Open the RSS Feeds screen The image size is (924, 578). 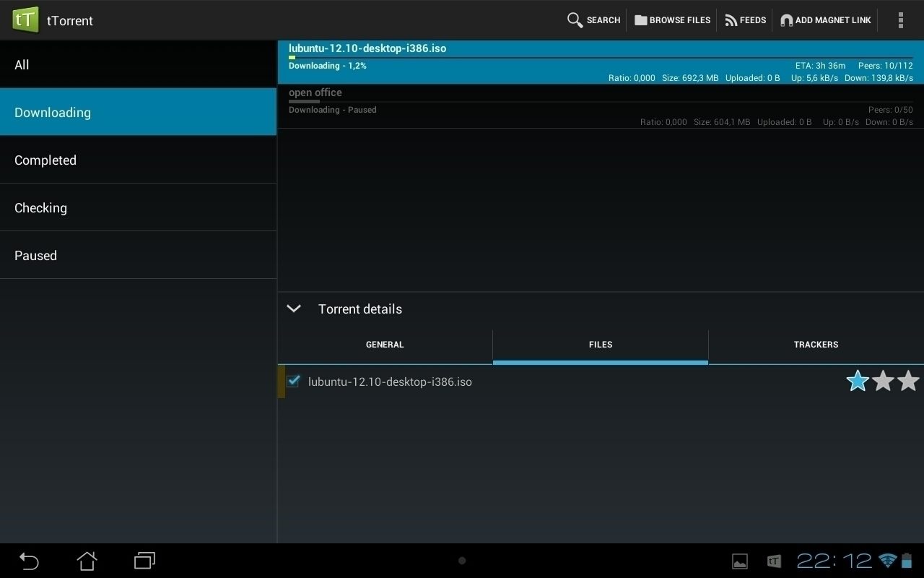coord(745,20)
